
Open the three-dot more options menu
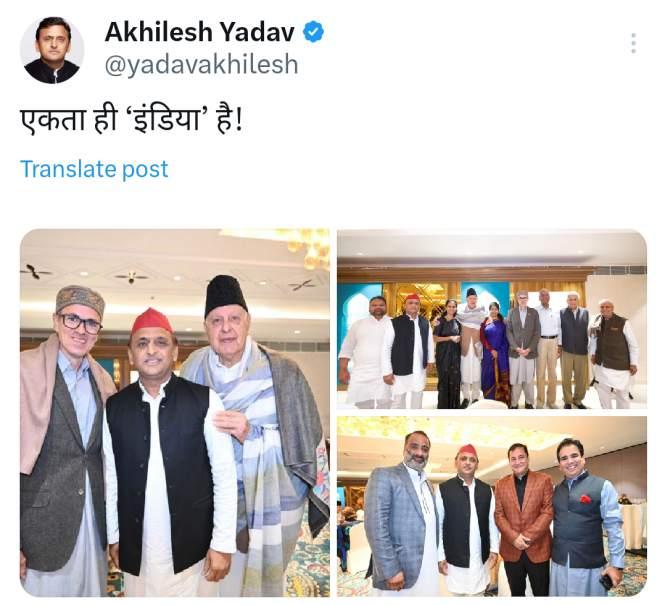(634, 43)
